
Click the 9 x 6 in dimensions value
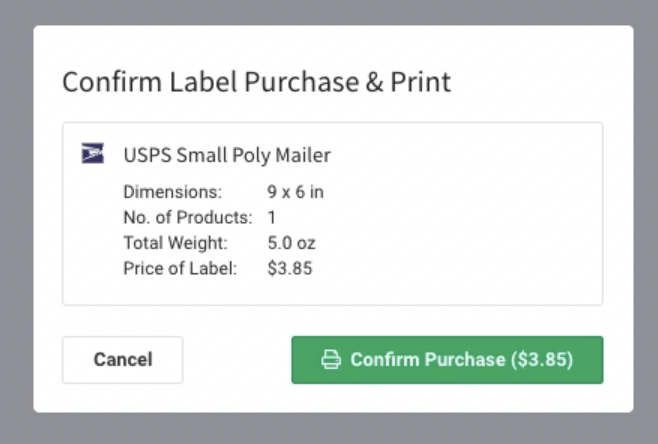(x=295, y=192)
